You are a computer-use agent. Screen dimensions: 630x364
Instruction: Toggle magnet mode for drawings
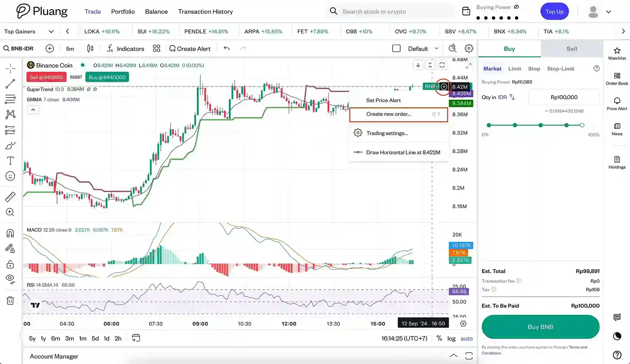10,233
